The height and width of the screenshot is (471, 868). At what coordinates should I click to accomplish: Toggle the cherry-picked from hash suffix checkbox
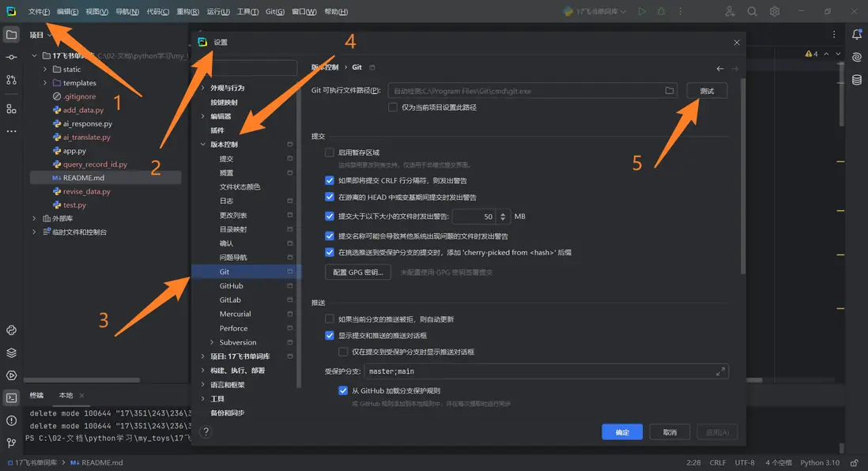pyautogui.click(x=330, y=252)
